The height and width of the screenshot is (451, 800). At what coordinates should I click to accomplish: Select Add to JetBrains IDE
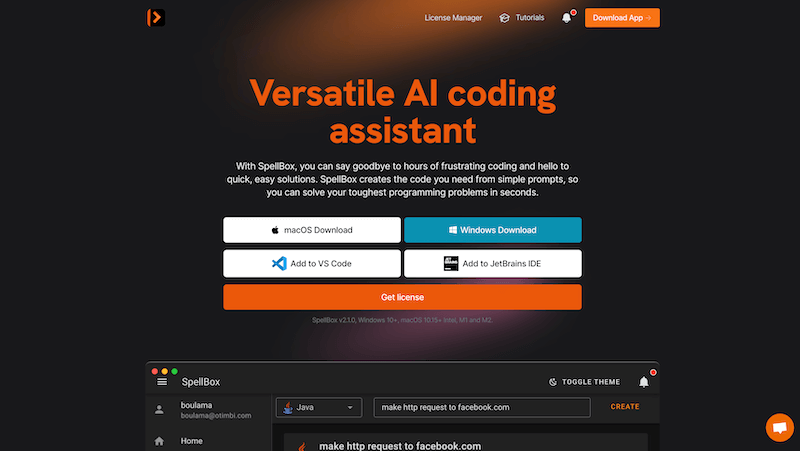[x=492, y=264]
